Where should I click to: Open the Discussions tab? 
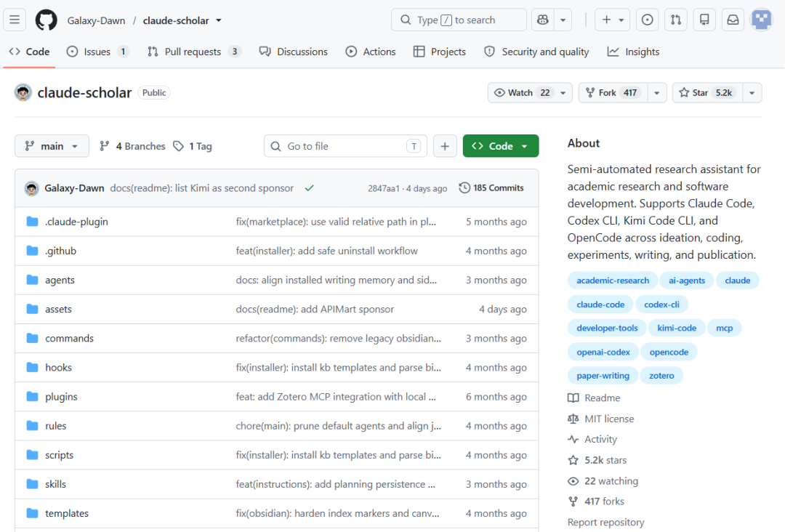[x=294, y=52]
